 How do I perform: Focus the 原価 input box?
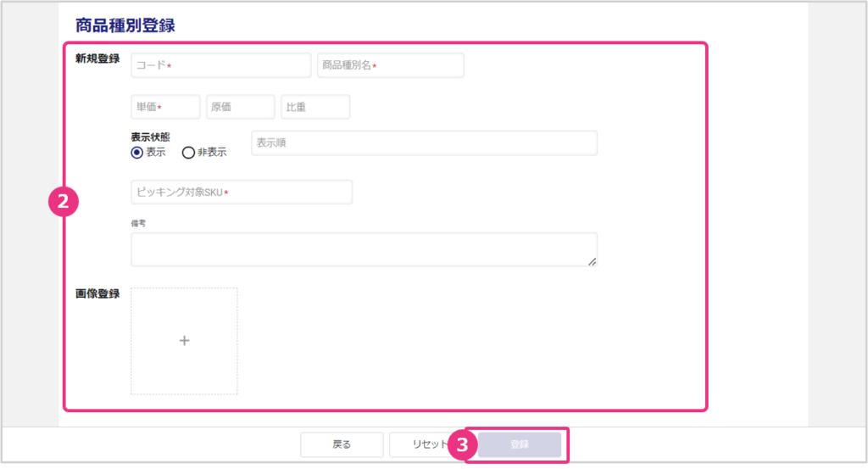pyautogui.click(x=240, y=107)
